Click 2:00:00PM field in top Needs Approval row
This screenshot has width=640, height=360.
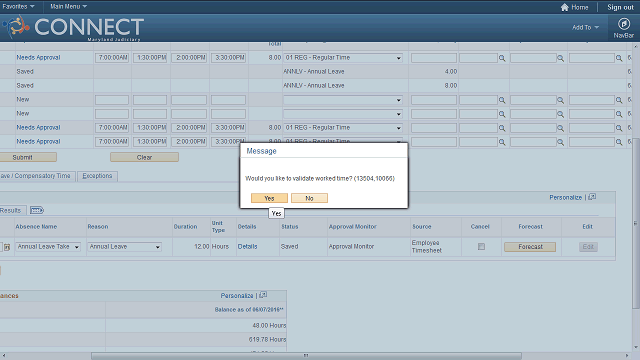[x=189, y=58]
